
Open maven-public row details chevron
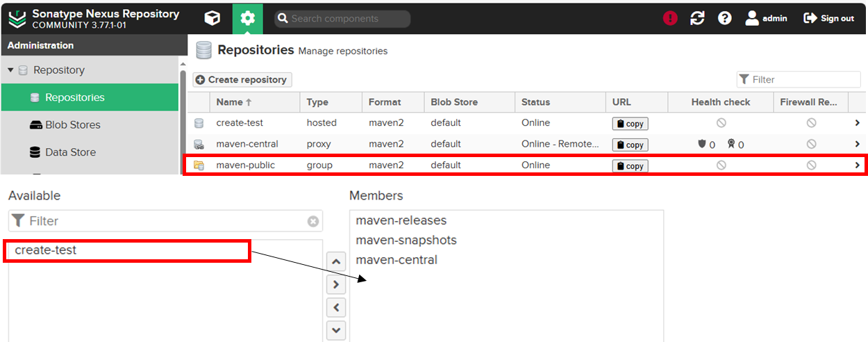tap(858, 165)
